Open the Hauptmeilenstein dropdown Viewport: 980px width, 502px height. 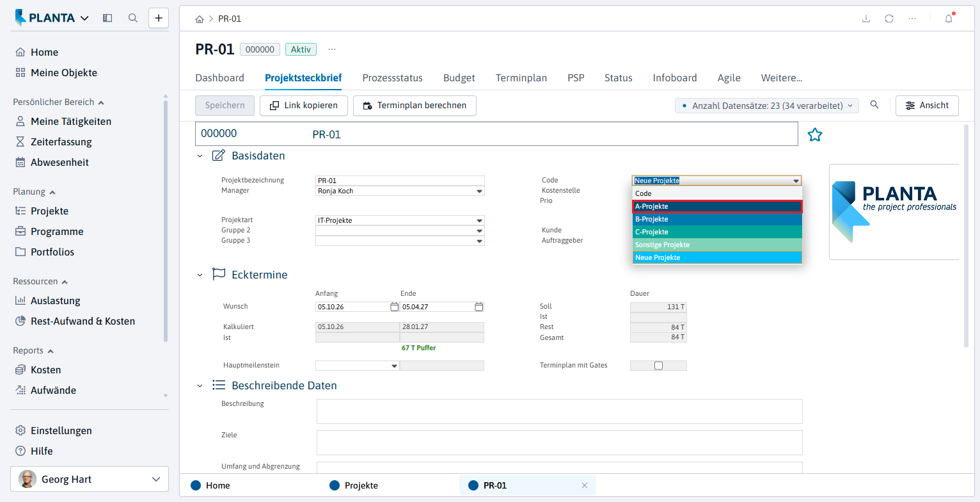coord(395,366)
